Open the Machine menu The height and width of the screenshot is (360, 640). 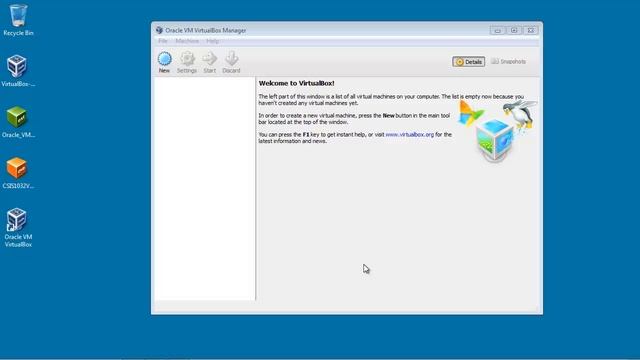pos(187,41)
